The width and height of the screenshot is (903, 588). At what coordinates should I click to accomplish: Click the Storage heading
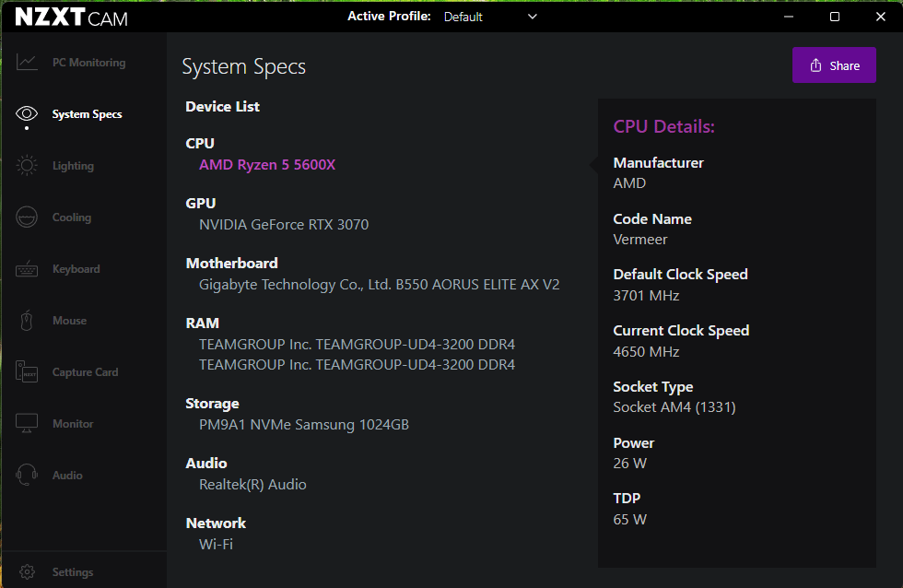tap(213, 404)
